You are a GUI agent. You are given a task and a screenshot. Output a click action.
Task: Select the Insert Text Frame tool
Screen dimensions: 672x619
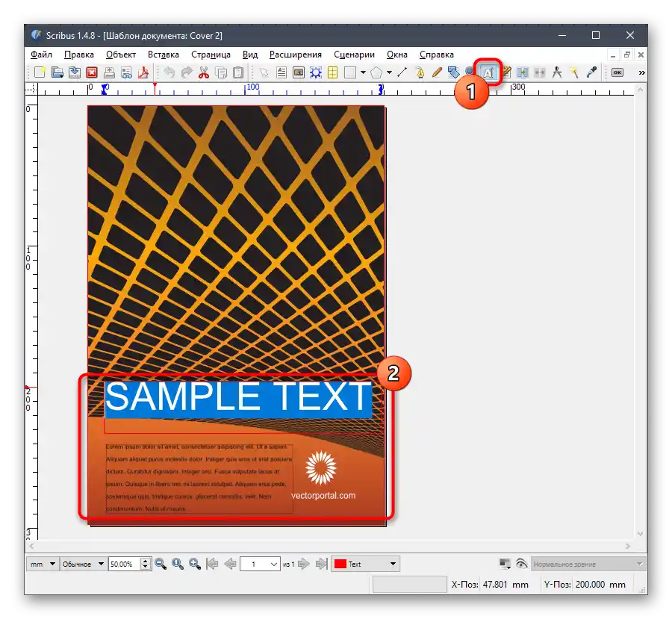tap(281, 72)
